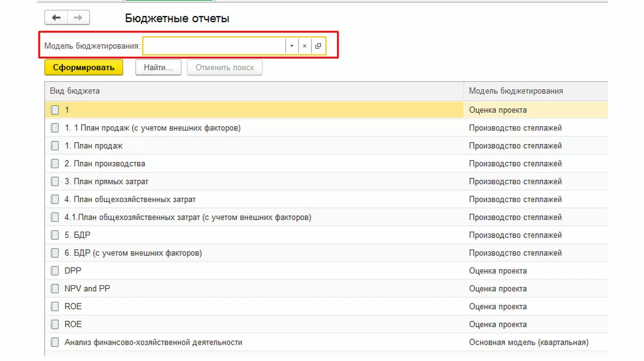Click the icon beside 2. План производства
The height and width of the screenshot is (361, 644).
(54, 163)
